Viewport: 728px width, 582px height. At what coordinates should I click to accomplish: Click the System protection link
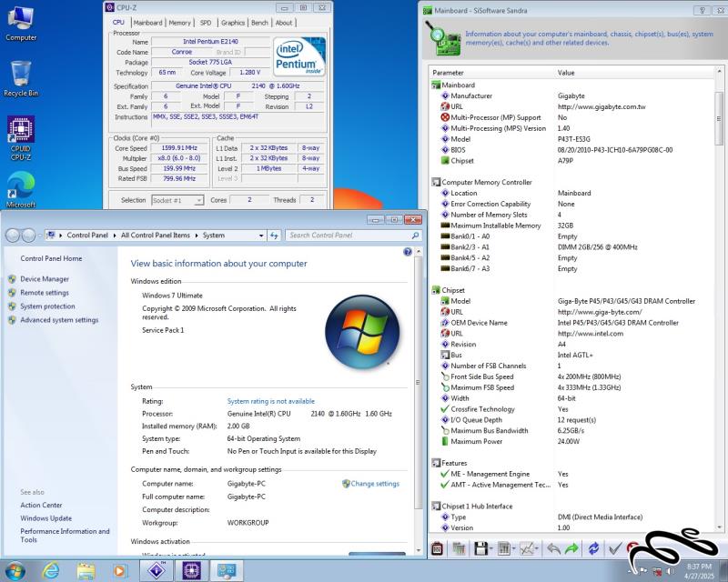click(47, 306)
